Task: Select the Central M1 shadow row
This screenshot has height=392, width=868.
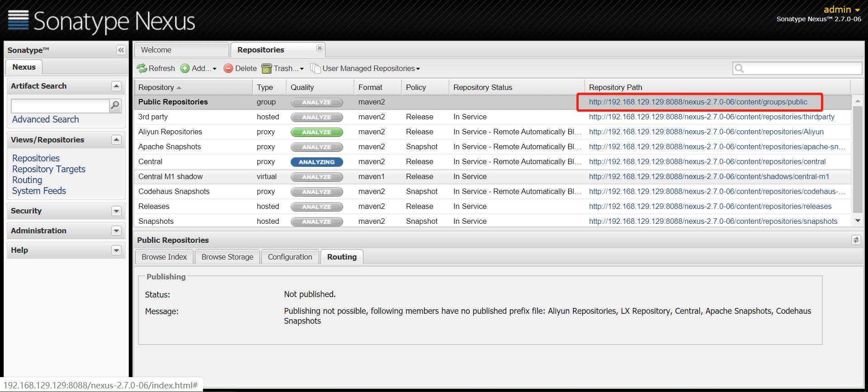Action: tap(493, 176)
